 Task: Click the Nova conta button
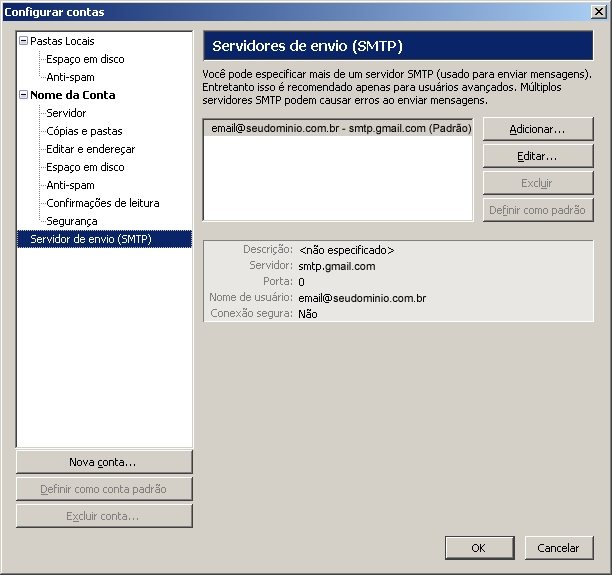[x=103, y=462]
